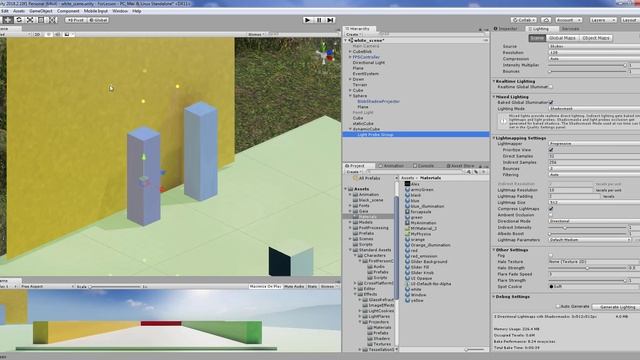Toggle the Compress Lightmaps checkbox
Viewport: 640px width, 360px height.
click(551, 209)
